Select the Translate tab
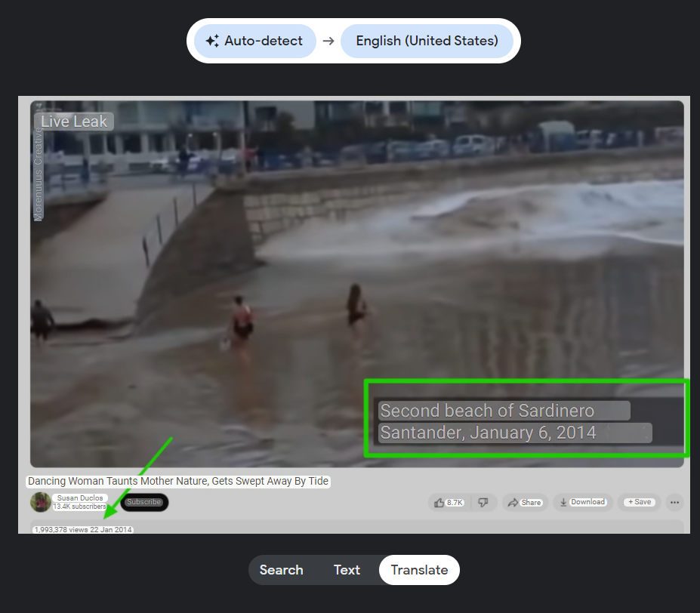Viewport: 700px width, 613px height. (419, 570)
